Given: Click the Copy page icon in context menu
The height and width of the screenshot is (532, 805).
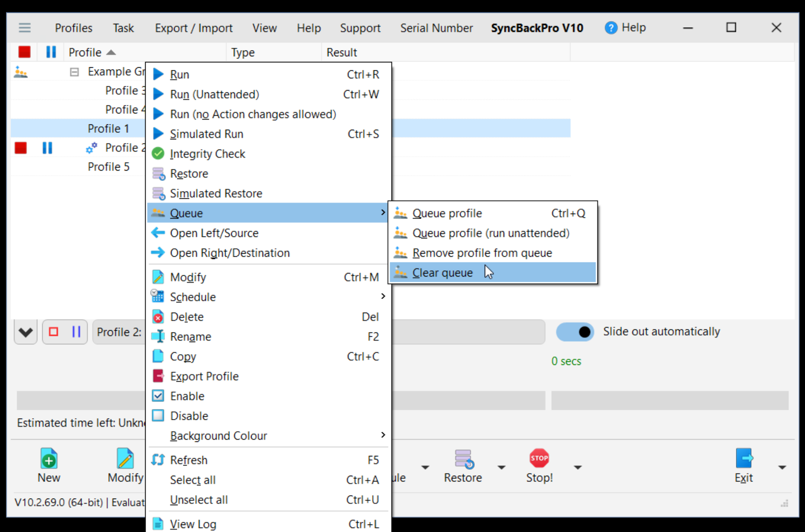Looking at the screenshot, I should pyautogui.click(x=158, y=356).
